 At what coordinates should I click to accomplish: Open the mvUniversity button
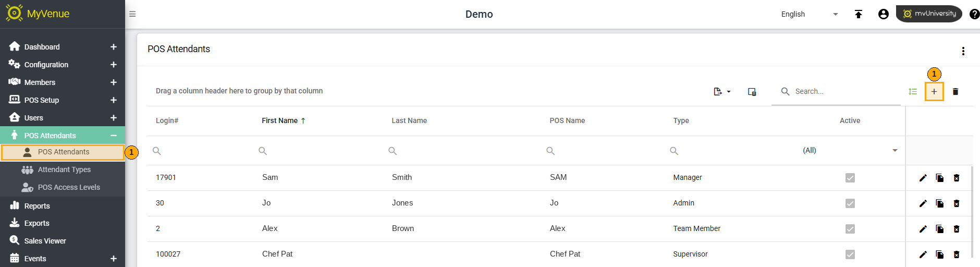[929, 14]
